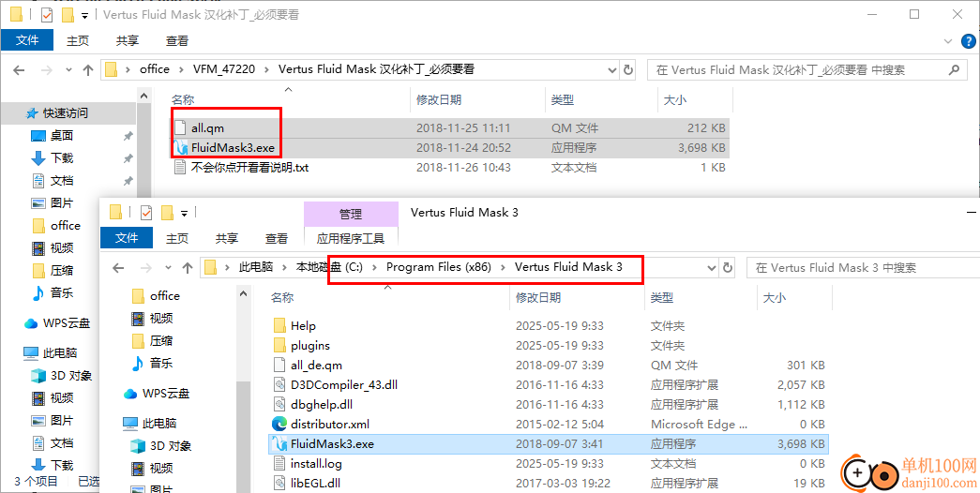Open WPS云盘 in back window sidebar

57,323
